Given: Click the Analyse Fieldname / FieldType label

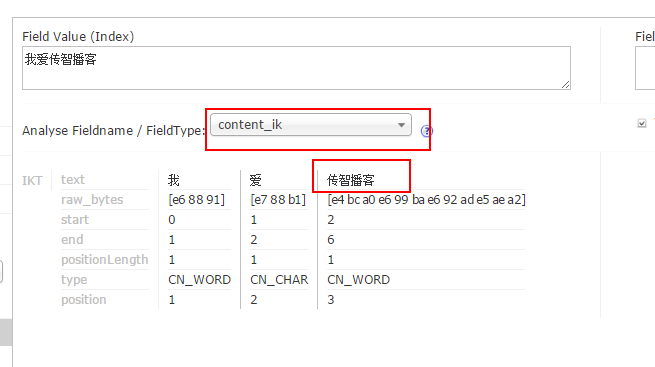Looking at the screenshot, I should pos(114,131).
